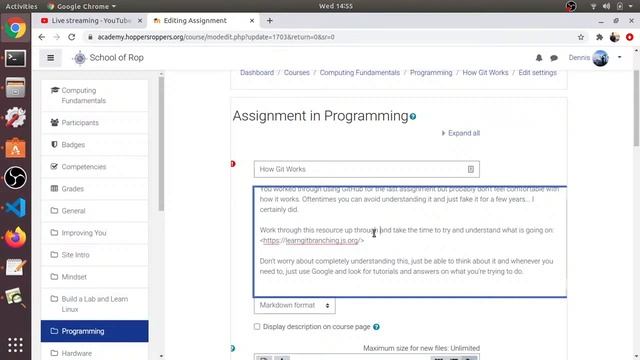Open Badges in sidebar

95,144
